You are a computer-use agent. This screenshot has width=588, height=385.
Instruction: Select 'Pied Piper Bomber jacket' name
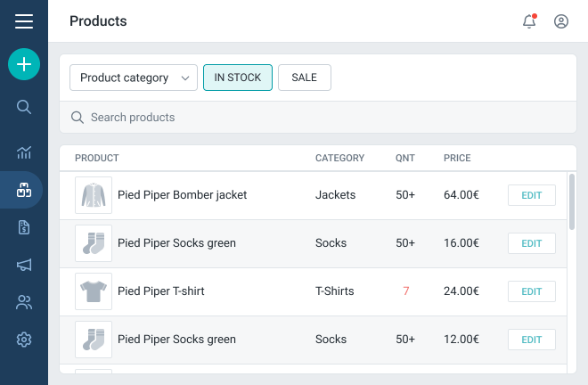pos(183,195)
